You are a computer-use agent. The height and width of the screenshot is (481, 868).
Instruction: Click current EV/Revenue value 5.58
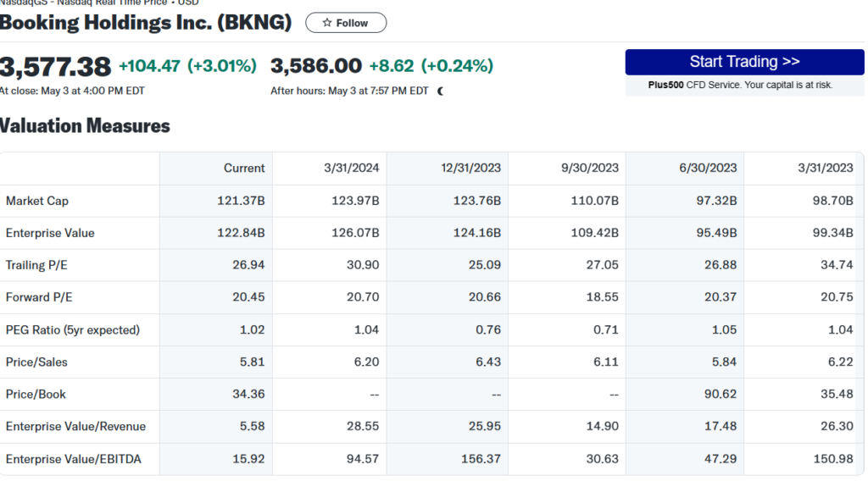click(x=253, y=426)
